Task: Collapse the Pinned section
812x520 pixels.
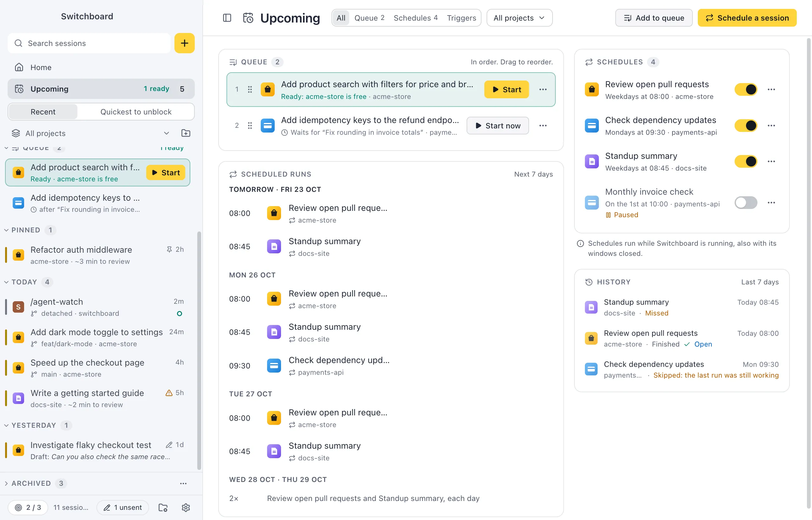Action: 6,230
